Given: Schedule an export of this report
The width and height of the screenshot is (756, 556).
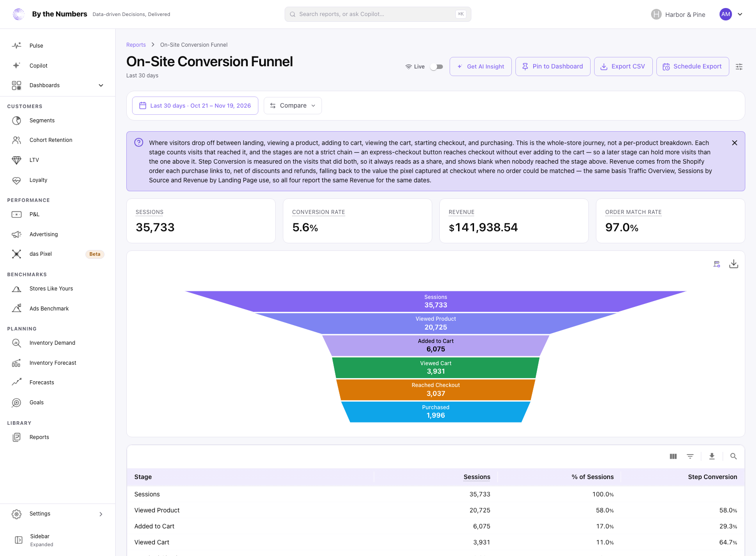Looking at the screenshot, I should pyautogui.click(x=693, y=67).
